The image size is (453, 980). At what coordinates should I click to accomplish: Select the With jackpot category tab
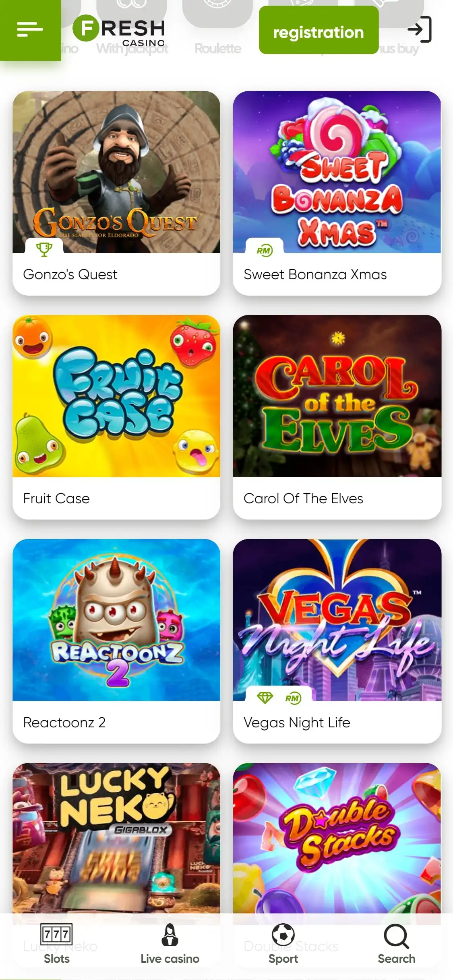point(132,49)
